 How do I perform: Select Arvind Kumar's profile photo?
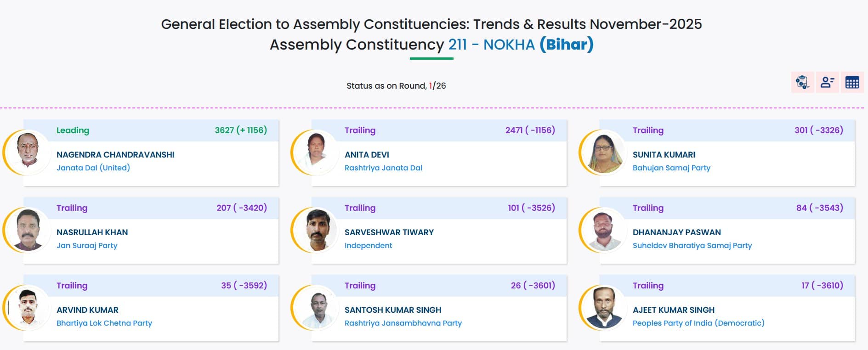tap(28, 307)
